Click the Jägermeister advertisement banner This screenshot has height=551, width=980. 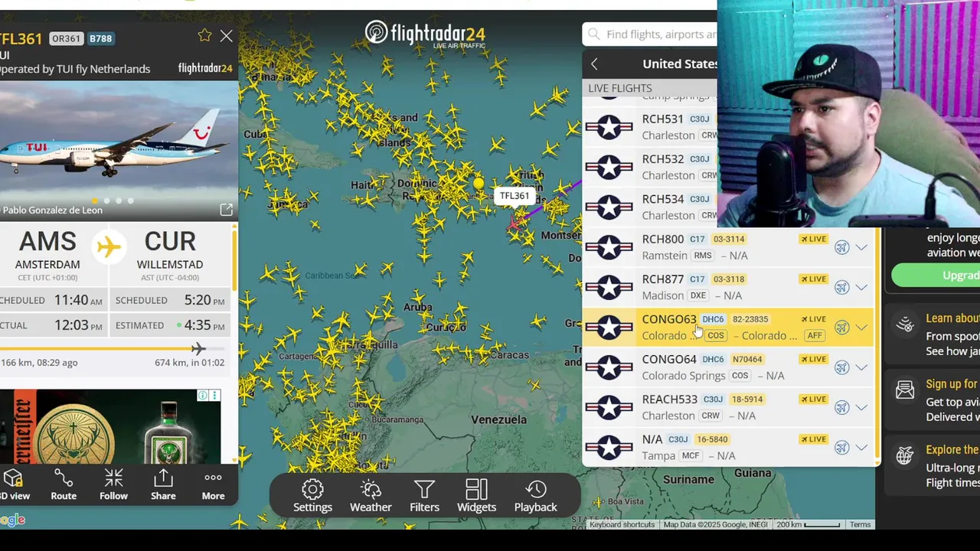click(x=110, y=426)
